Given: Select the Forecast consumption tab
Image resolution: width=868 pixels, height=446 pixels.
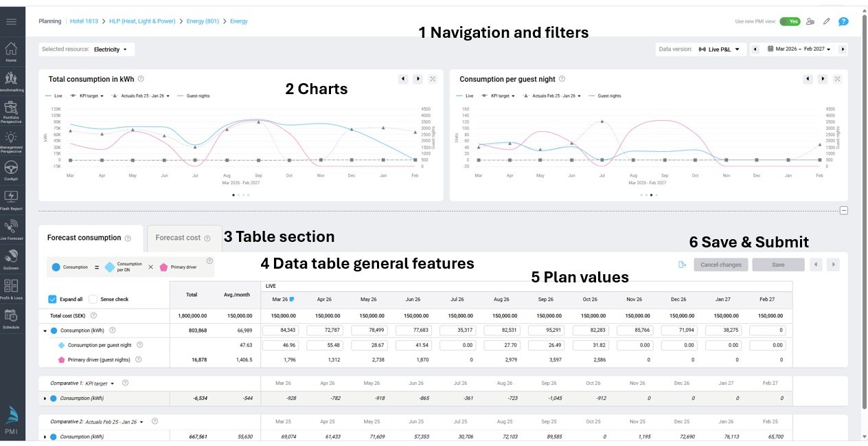Looking at the screenshot, I should (x=89, y=238).
